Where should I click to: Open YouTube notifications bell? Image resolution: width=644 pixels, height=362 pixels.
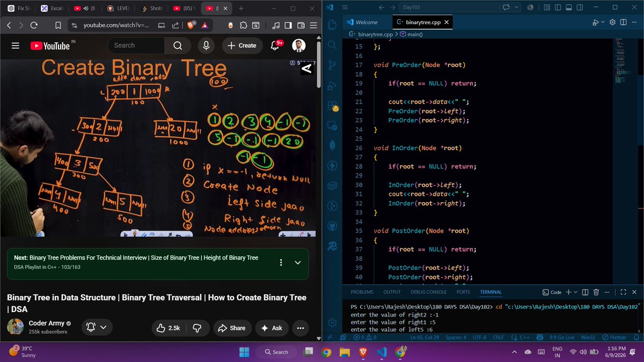tap(275, 46)
